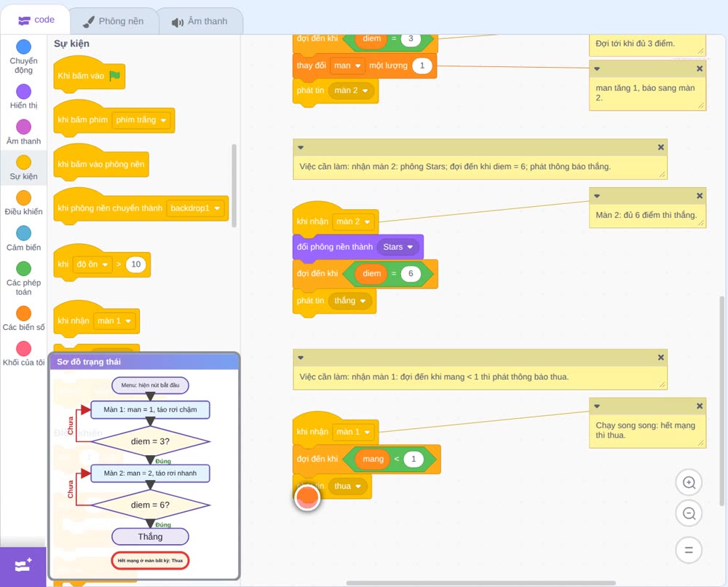This screenshot has height=587, width=728.
Task: Open the 'thua' message dropdown
Action: coord(347,486)
